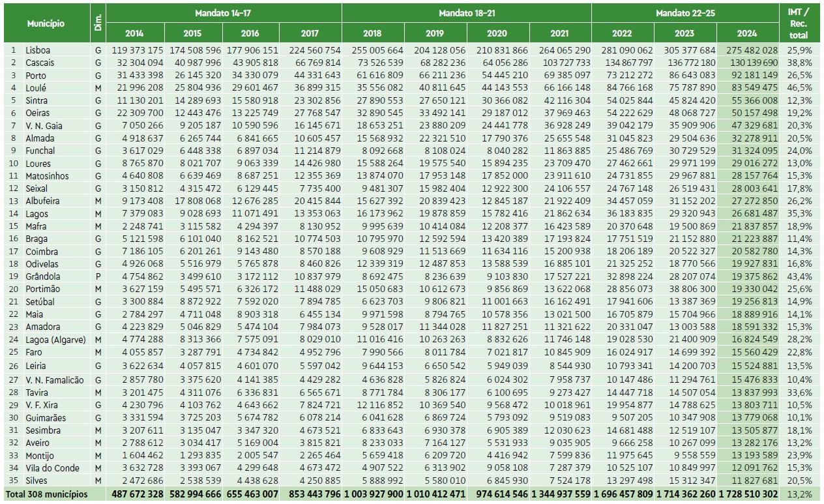Click the Mandato 14-17 group header
This screenshot has height=504, width=824.
tap(223, 13)
